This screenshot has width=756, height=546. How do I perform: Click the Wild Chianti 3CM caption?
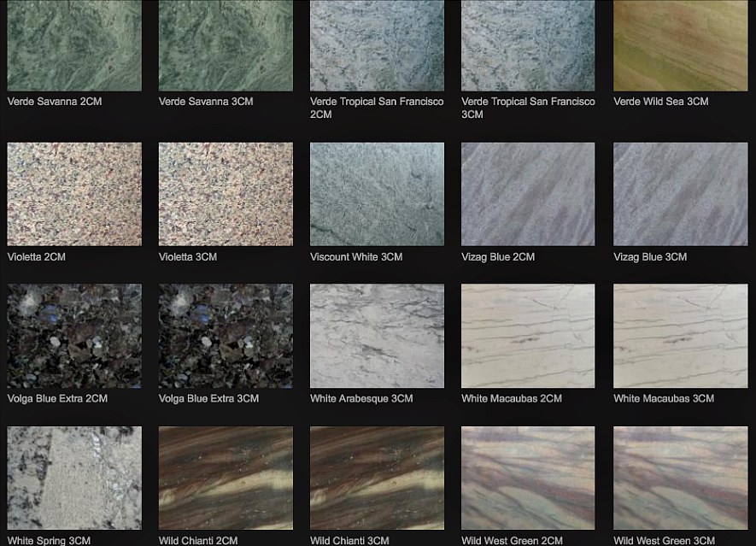[349, 541]
